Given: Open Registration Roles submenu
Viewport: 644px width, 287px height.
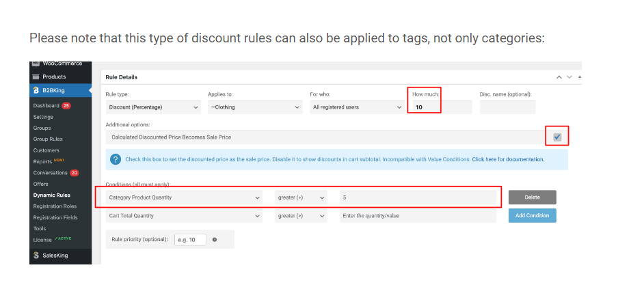Looking at the screenshot, I should 55,206.
